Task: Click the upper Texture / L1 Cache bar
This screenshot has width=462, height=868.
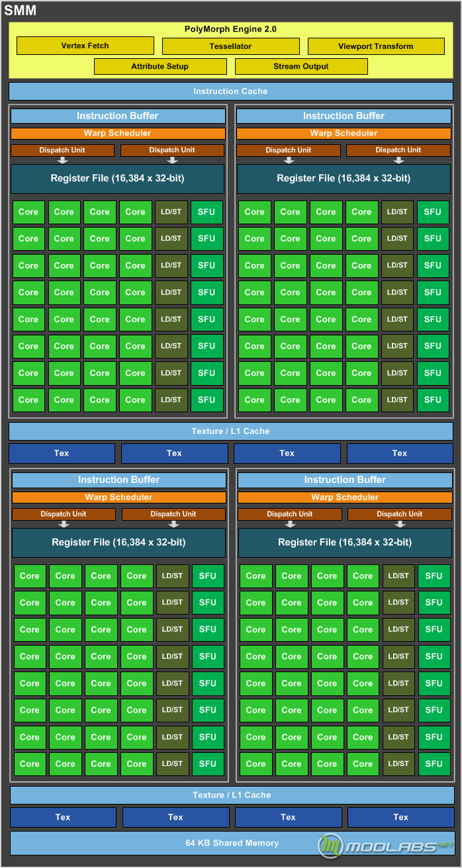Action: (x=230, y=431)
